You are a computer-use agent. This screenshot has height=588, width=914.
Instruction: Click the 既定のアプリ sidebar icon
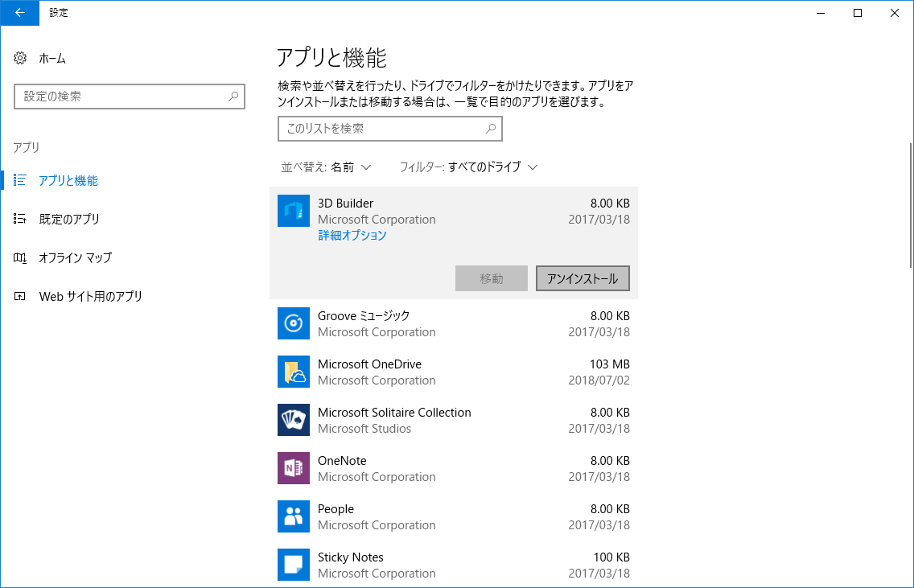point(20,219)
